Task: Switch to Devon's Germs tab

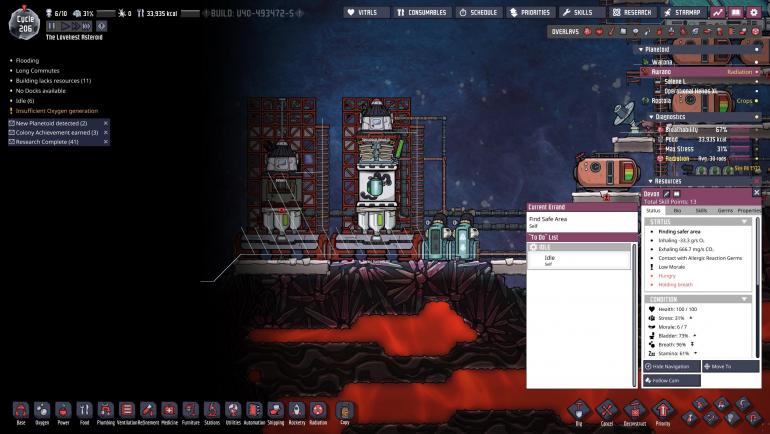Action: coord(725,210)
